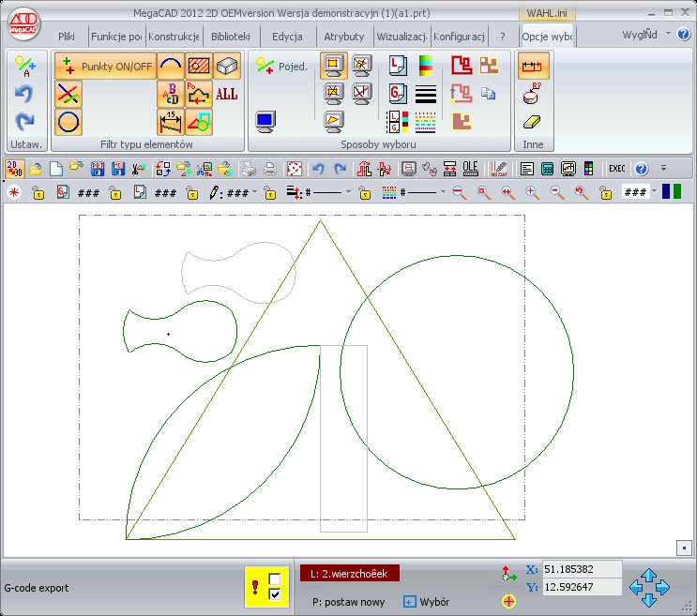Click the WAHL.ini tab label
Image resolution: width=697 pixels, height=616 pixels.
[x=547, y=13]
